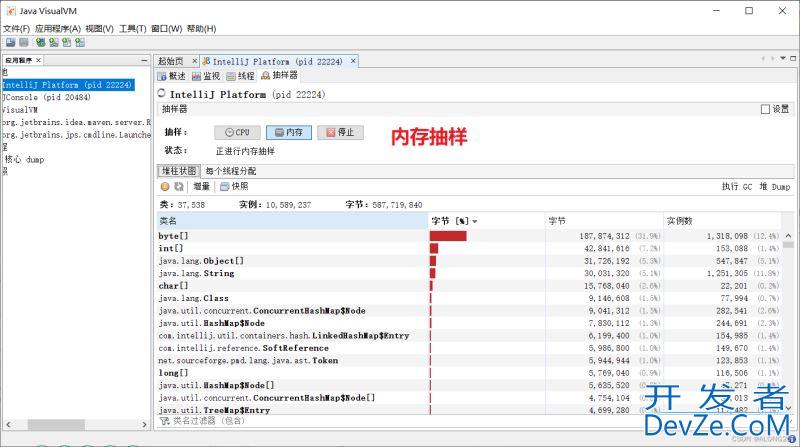Click right arrow of applications panel scrollbar

pos(144,425)
